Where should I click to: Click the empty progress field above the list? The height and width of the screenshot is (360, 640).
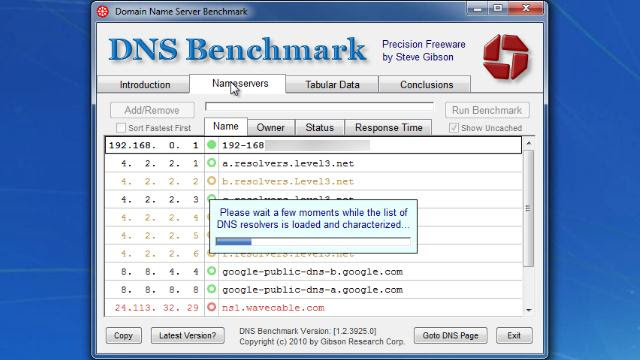319,107
